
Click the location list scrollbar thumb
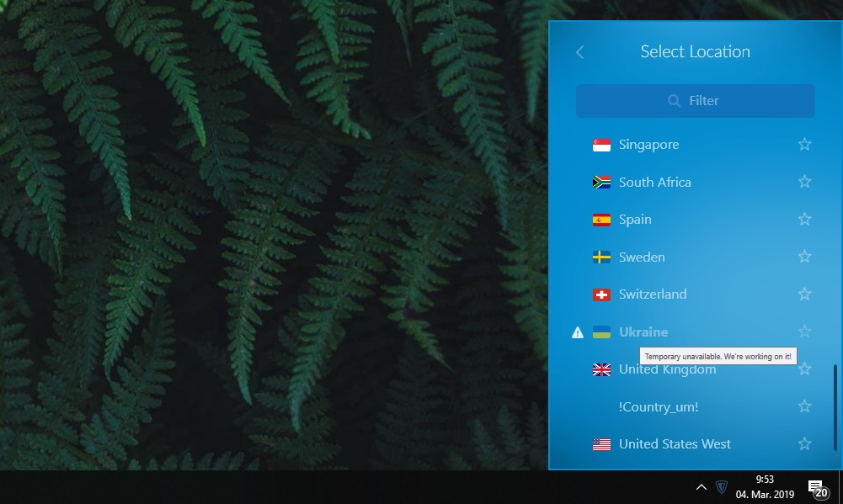[835, 407]
